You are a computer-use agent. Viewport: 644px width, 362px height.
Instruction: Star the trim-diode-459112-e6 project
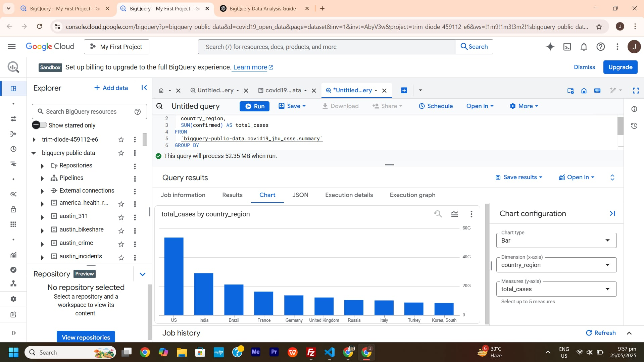pyautogui.click(x=121, y=140)
